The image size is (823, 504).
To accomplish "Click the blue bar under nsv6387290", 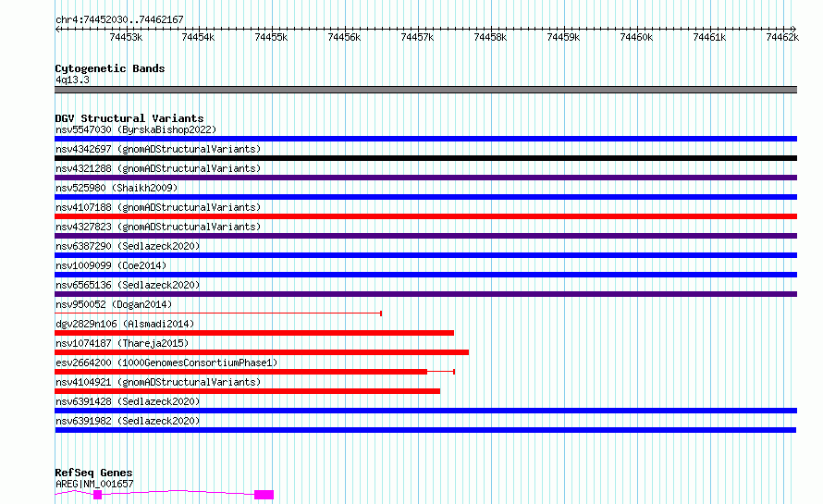I will click(425, 255).
